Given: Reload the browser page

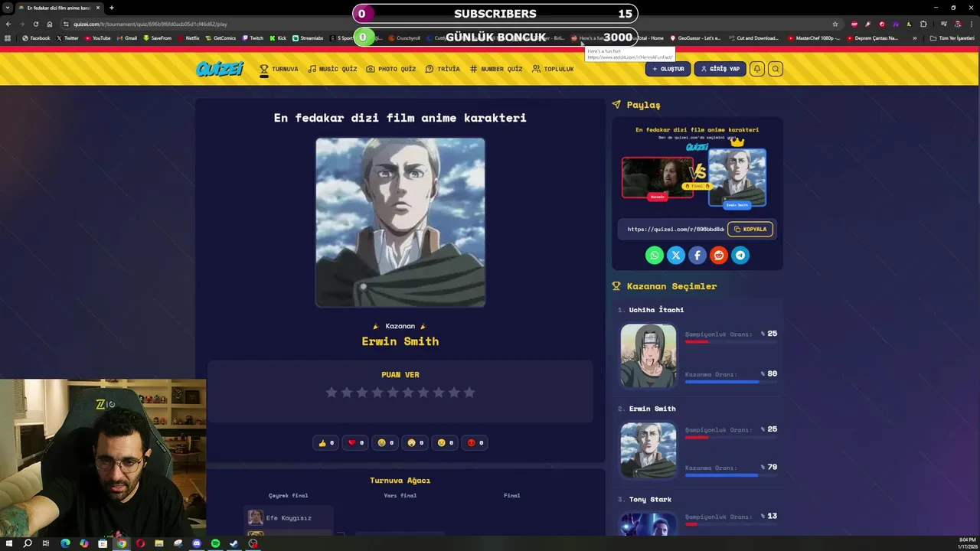Looking at the screenshot, I should [35, 24].
